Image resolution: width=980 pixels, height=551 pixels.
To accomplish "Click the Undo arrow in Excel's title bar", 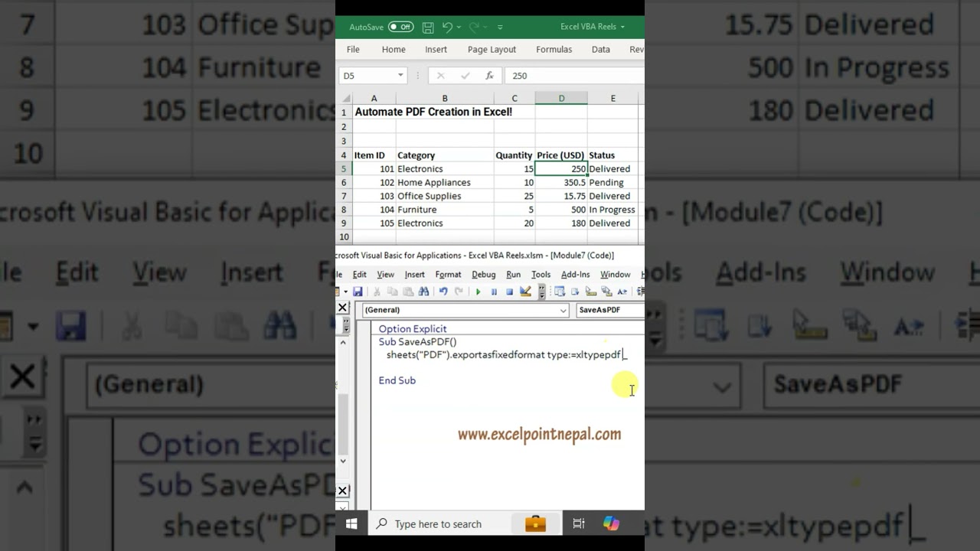I will (x=447, y=27).
